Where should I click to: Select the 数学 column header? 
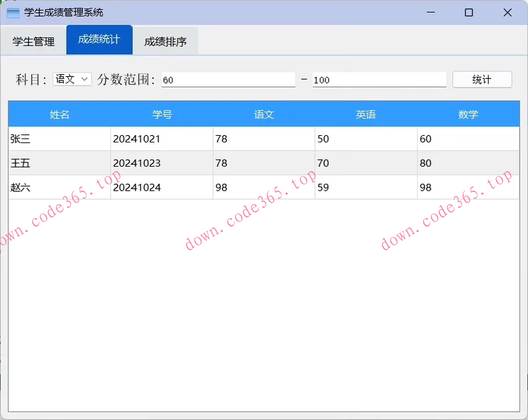(468, 114)
